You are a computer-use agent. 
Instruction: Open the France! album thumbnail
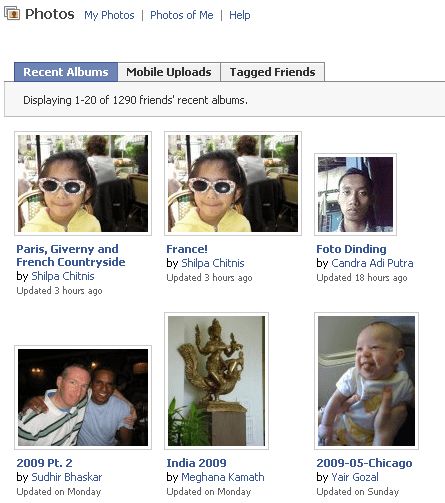(x=233, y=183)
